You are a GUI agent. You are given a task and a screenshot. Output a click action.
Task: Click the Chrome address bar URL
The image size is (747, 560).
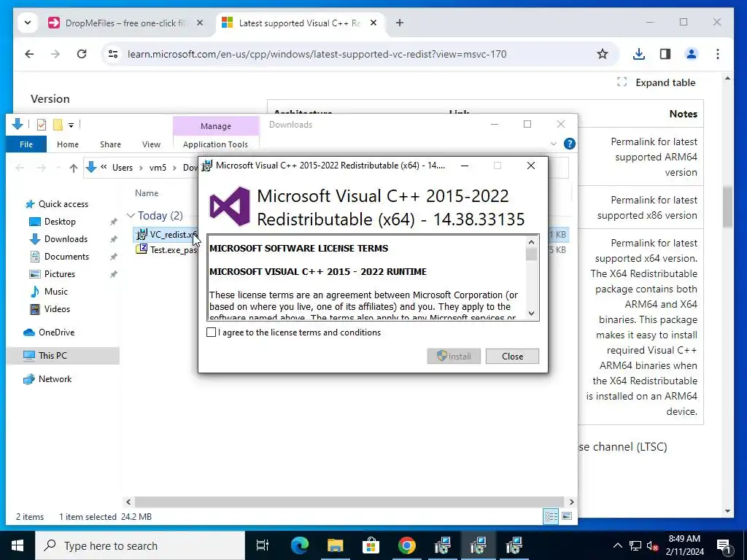(317, 54)
